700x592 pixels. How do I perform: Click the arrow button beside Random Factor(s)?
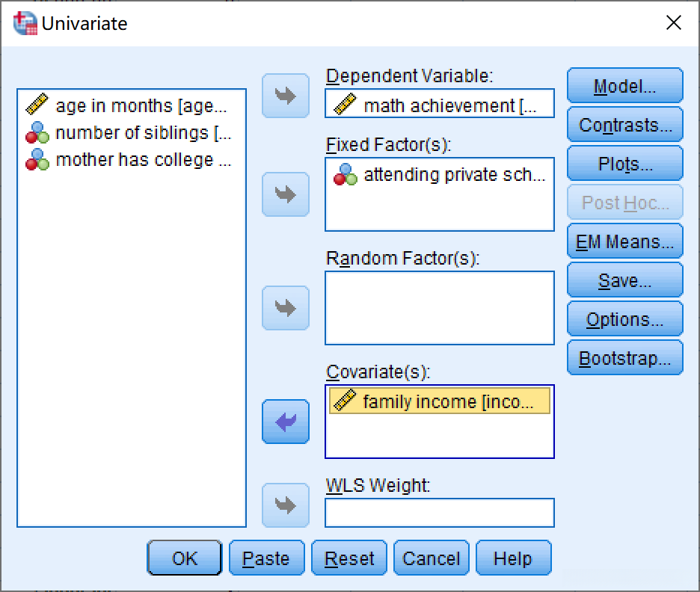(x=285, y=308)
